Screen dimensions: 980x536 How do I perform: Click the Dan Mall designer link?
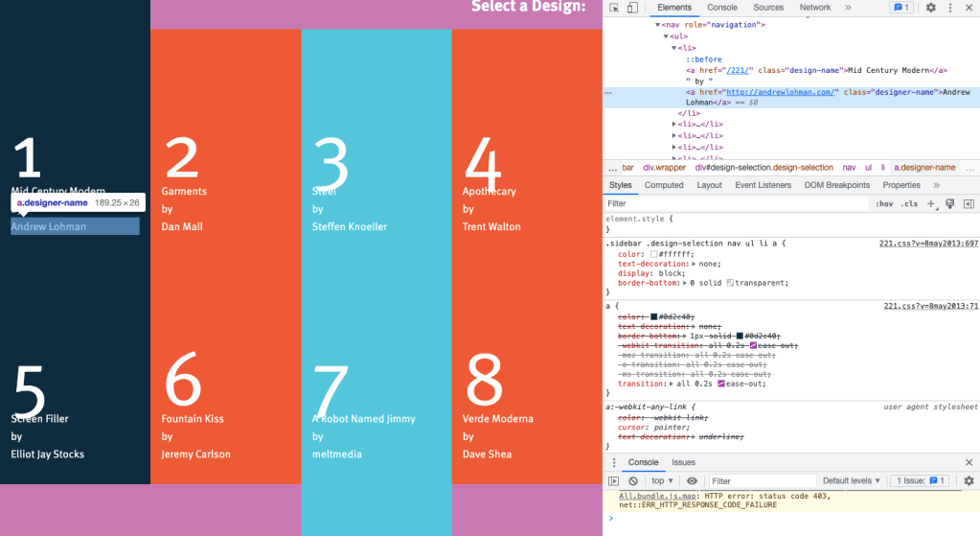(182, 227)
